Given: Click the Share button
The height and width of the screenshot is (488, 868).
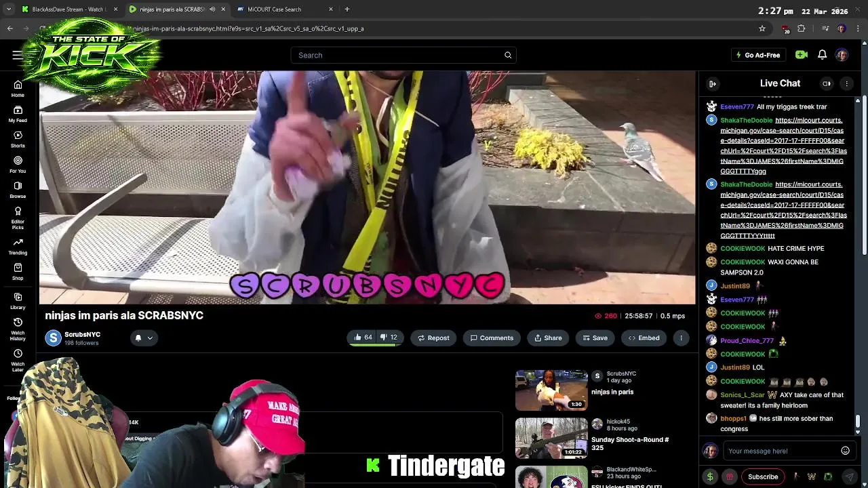Looking at the screenshot, I should (547, 338).
